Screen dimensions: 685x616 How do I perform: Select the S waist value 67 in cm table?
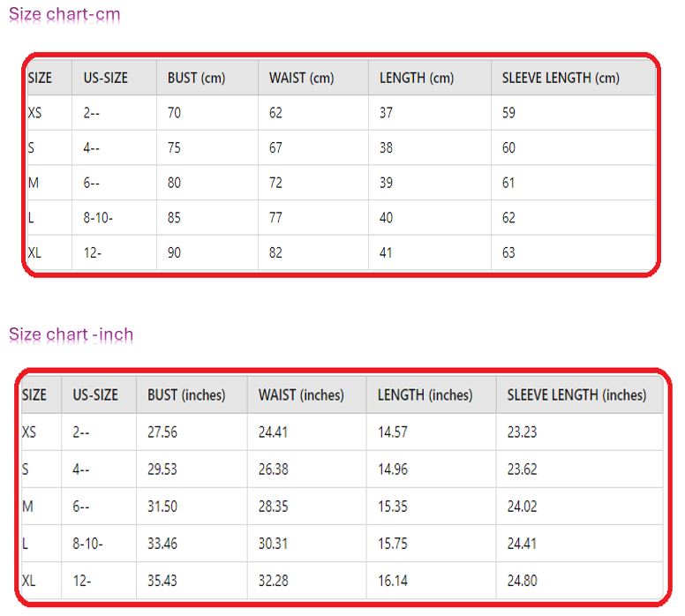click(x=275, y=148)
